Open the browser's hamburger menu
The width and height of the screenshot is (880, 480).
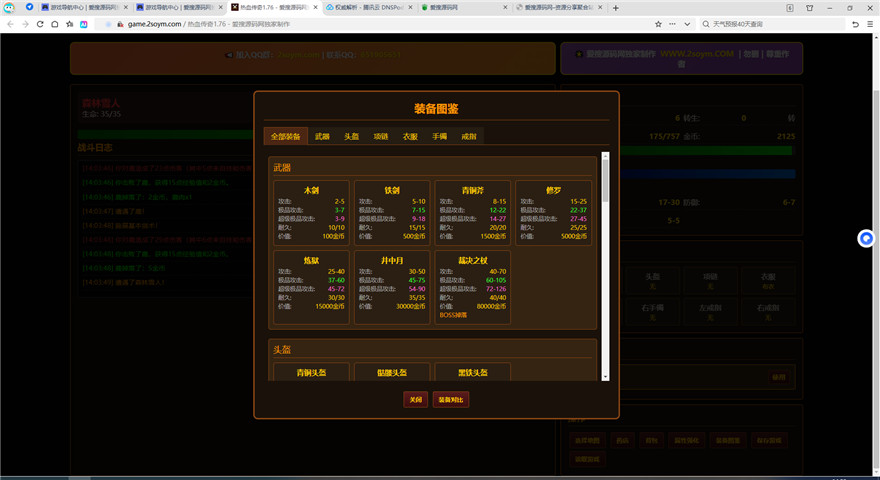click(870, 23)
